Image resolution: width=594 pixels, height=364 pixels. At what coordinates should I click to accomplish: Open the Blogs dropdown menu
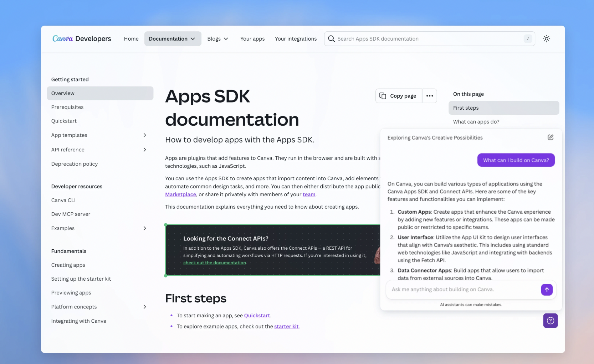tap(217, 39)
